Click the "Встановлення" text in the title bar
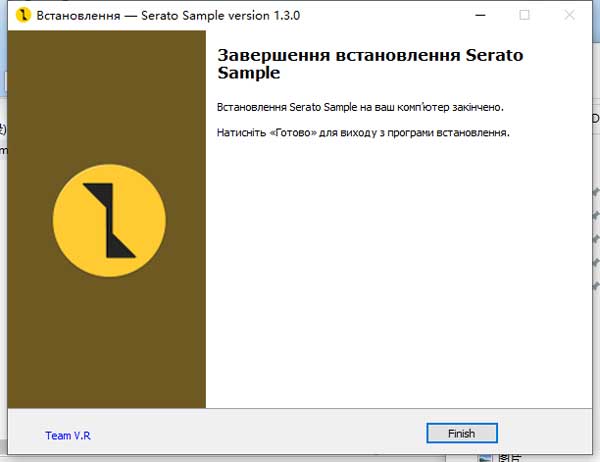600x462 pixels. click(78, 16)
